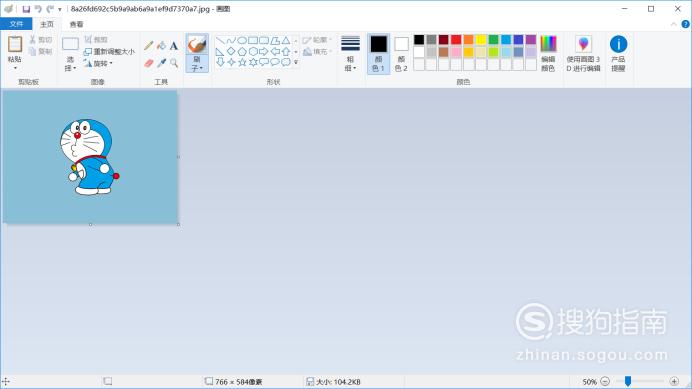This screenshot has height=389, width=692.
Task: Pick the Six-point star shape
Action: [253, 62]
